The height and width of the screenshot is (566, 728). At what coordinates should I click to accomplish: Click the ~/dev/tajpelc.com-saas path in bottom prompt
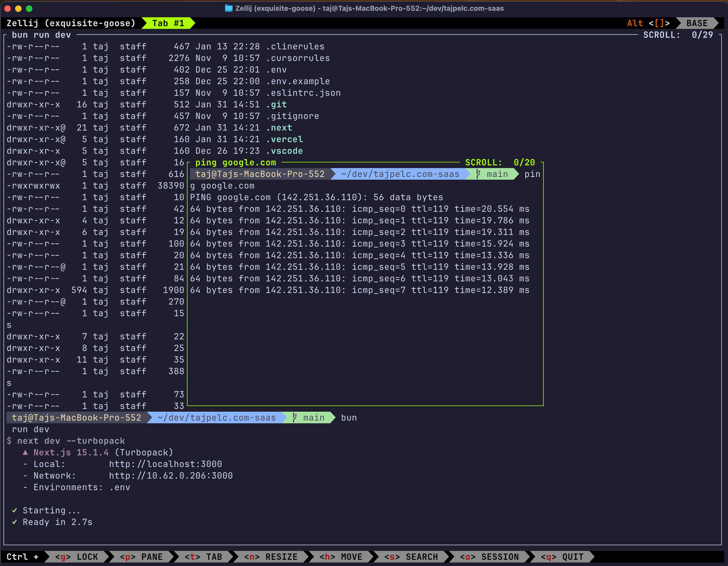217,418
